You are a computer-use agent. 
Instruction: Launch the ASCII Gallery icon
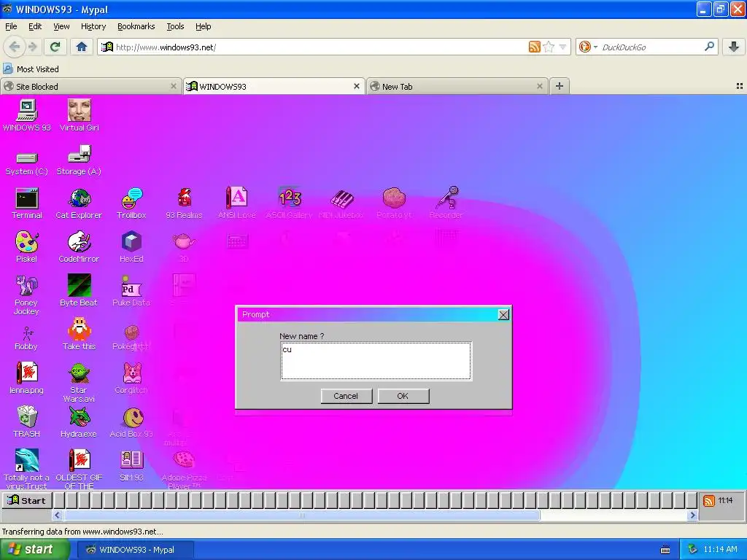[289, 203]
